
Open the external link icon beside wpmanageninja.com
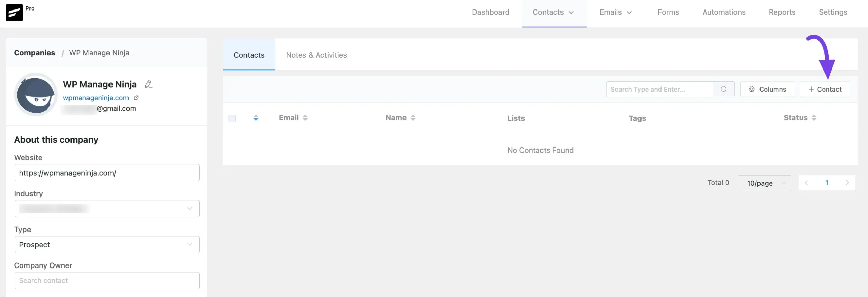pyautogui.click(x=136, y=98)
